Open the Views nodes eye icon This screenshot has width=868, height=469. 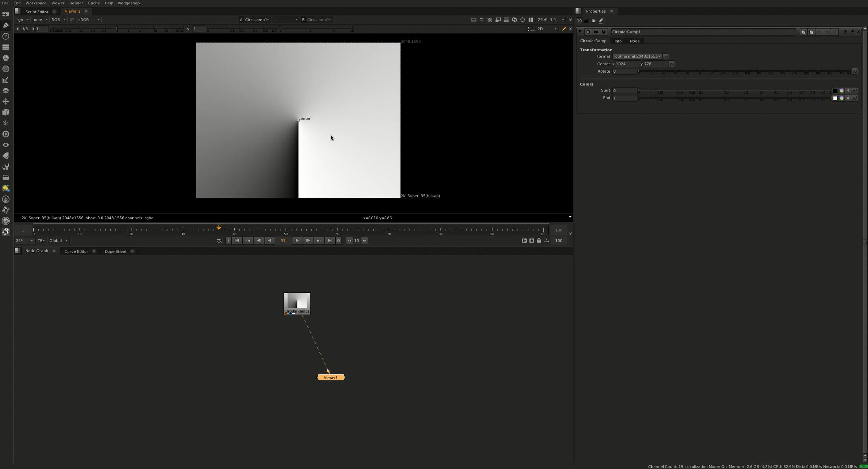(x=6, y=145)
